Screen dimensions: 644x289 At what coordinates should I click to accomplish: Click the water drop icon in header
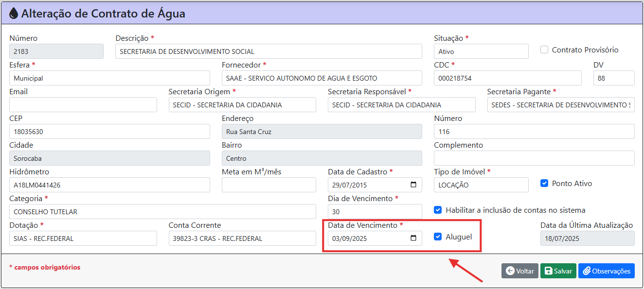14,13
